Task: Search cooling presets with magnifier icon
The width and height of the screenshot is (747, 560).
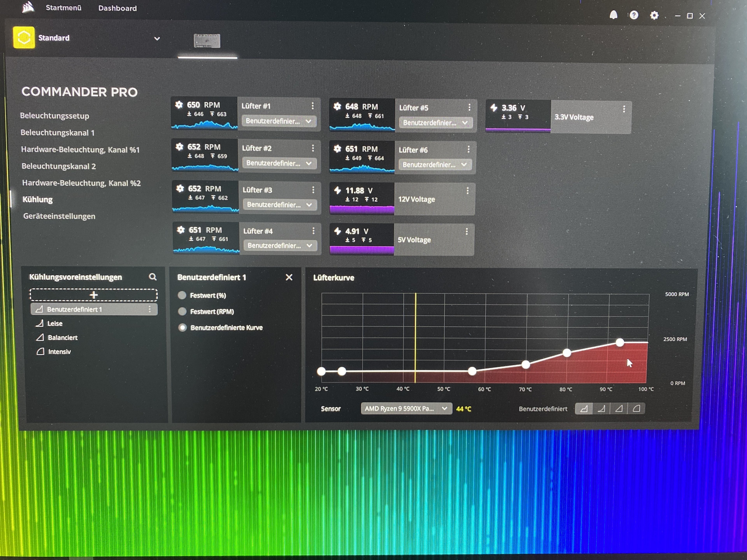Action: [153, 277]
